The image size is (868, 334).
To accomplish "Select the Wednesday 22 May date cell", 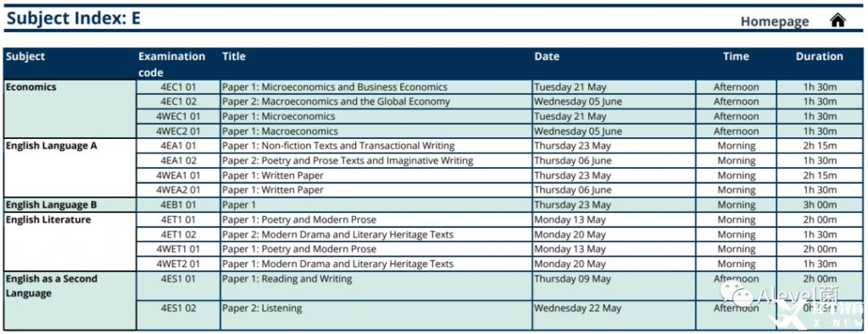I will [x=614, y=315].
